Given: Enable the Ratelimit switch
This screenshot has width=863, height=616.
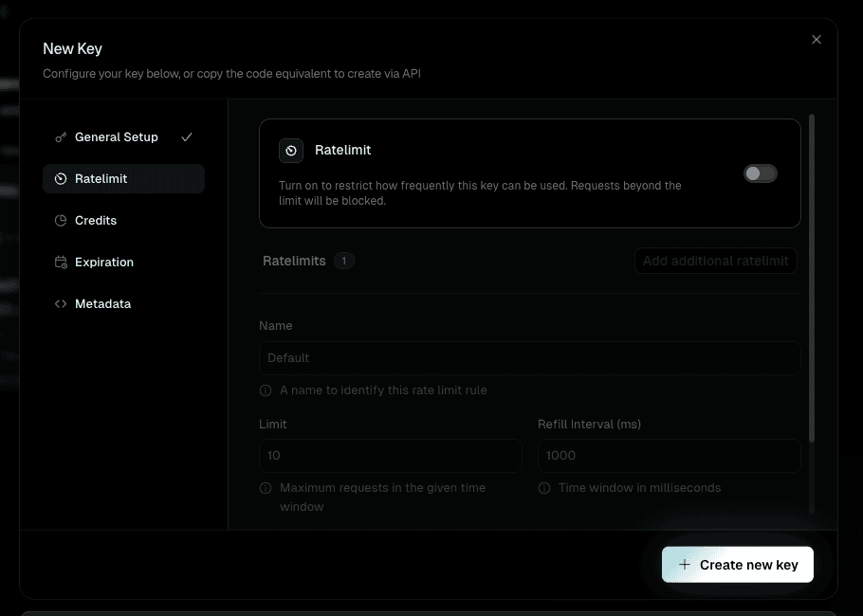Looking at the screenshot, I should [760, 173].
